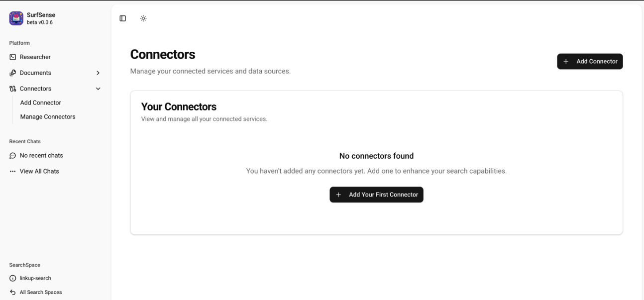Click the chat bubble icon beside No recent chats
The width and height of the screenshot is (644, 300).
coord(12,155)
